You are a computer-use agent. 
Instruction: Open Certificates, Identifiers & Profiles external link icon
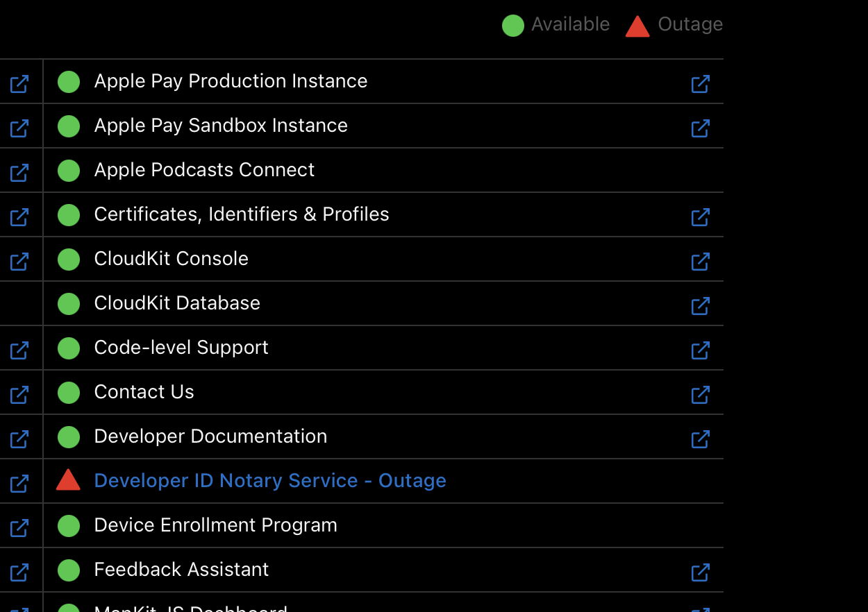coord(700,217)
